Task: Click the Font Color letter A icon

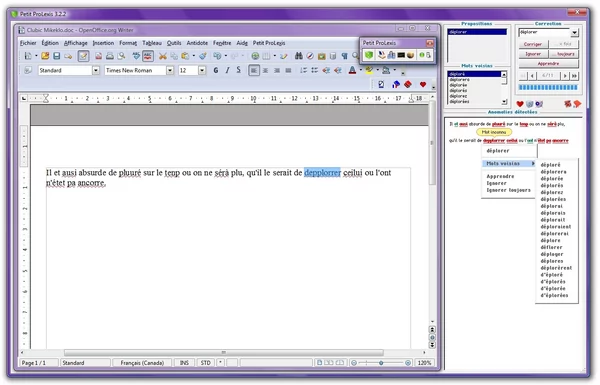Action: pos(352,70)
